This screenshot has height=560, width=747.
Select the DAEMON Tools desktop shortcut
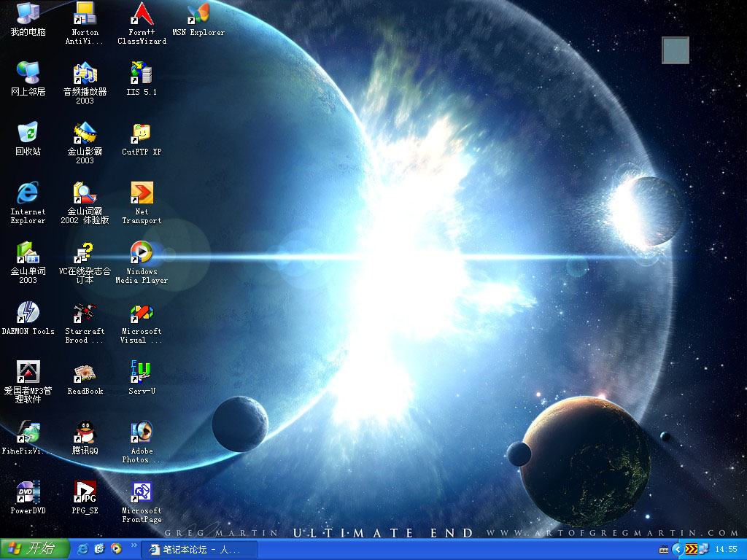pyautogui.click(x=28, y=318)
